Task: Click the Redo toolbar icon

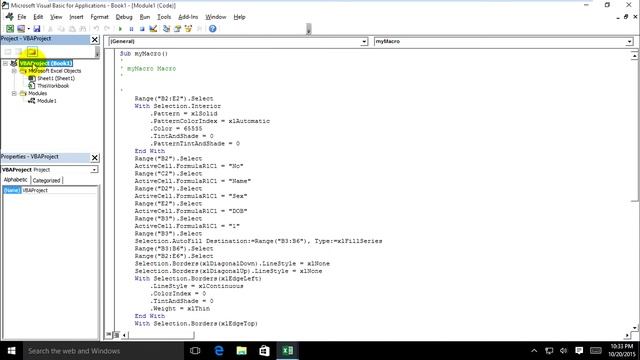Action: (x=107, y=29)
